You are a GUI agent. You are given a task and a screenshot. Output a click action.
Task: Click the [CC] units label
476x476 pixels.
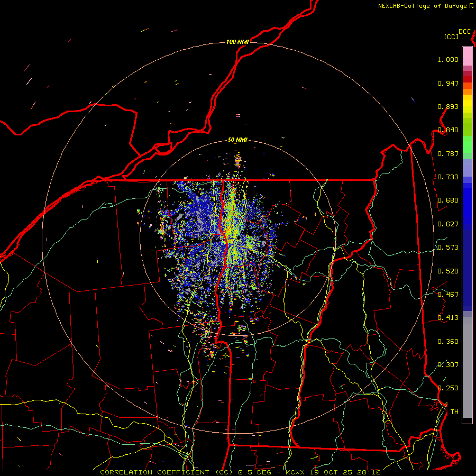coord(451,36)
